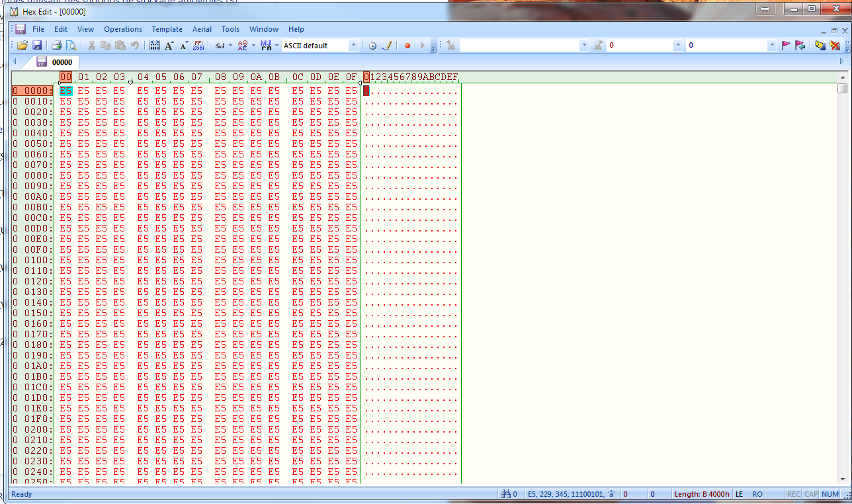Click the Length: B 4000h status pane
This screenshot has width=852, height=504.
click(702, 494)
